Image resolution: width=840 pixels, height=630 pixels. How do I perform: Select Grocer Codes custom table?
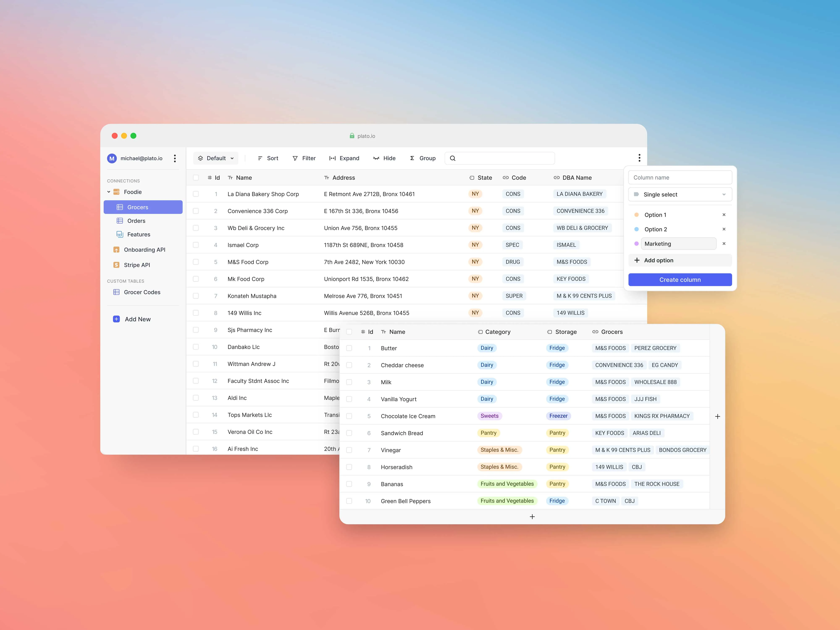pyautogui.click(x=142, y=292)
